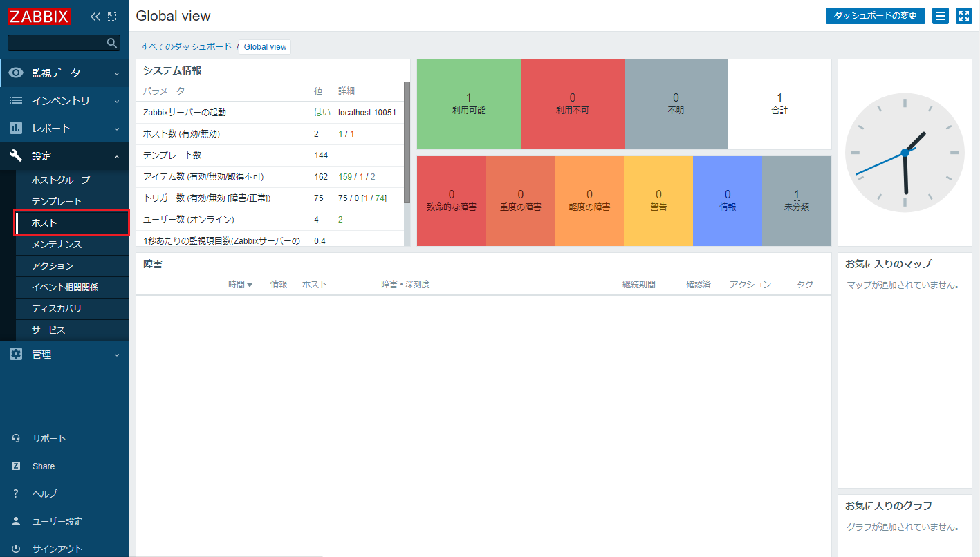This screenshot has width=980, height=557.
Task: Click the power icon for サインアウト
Action: (x=16, y=549)
